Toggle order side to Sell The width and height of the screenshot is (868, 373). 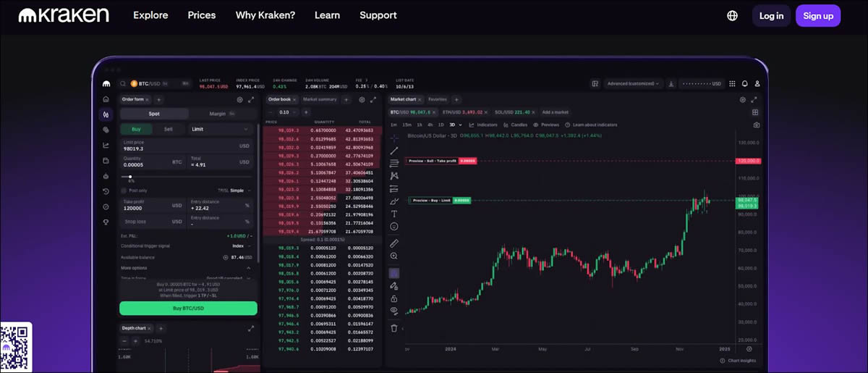point(169,129)
